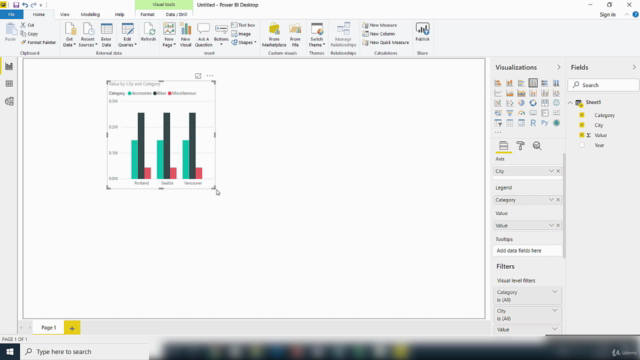Choose the Gauge visualization
640x360 pixels.
coord(521,113)
